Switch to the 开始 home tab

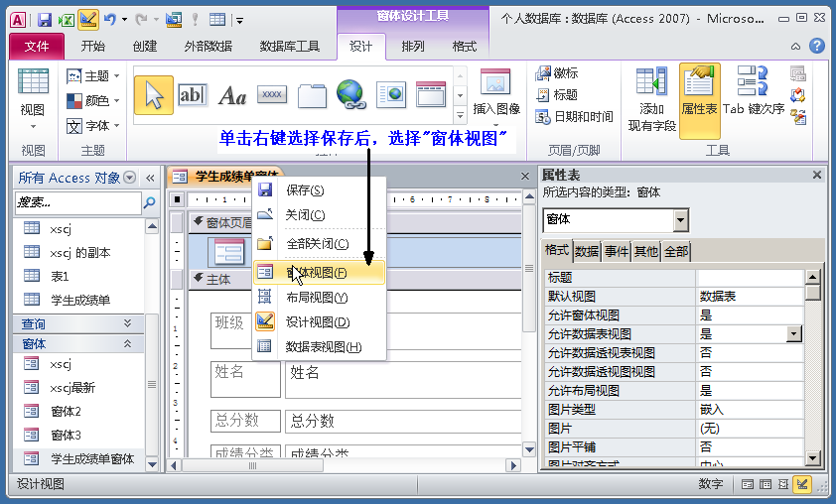pyautogui.click(x=92, y=47)
